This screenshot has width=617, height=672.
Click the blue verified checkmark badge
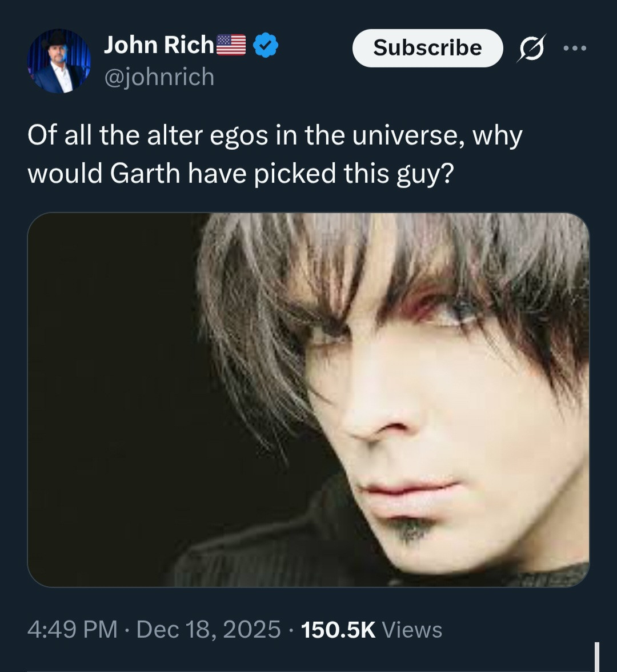265,45
